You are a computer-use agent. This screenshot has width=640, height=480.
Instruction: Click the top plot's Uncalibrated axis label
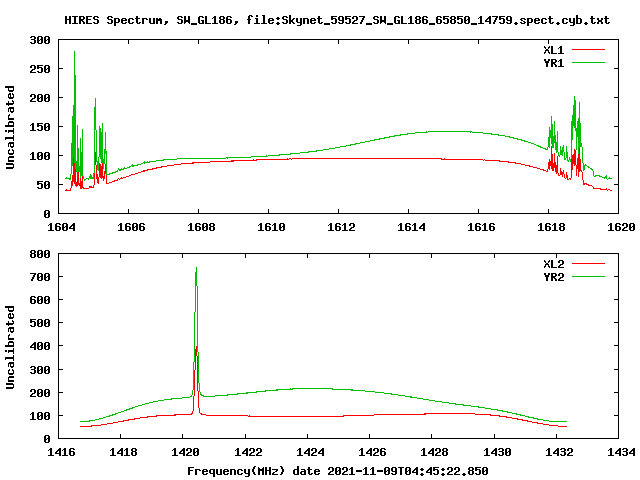[10, 127]
